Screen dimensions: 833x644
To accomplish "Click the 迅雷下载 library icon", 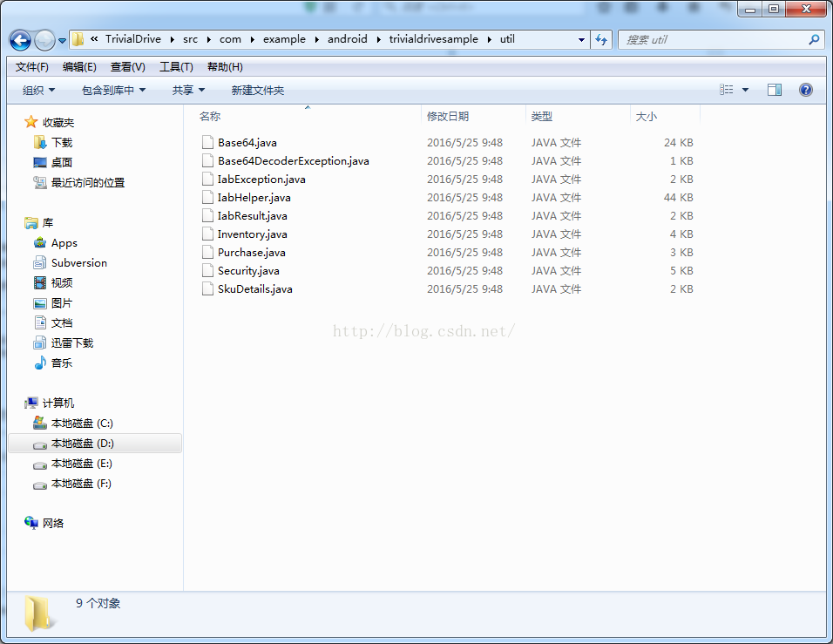I will 40,342.
